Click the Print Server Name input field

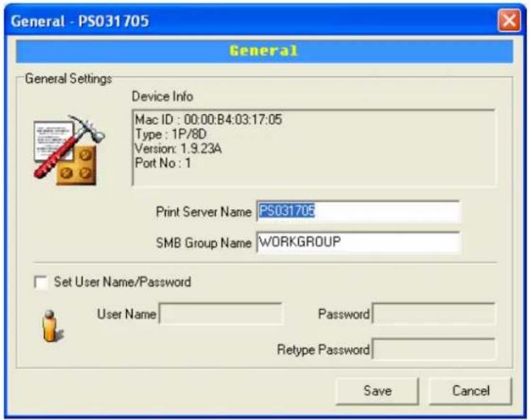[359, 211]
